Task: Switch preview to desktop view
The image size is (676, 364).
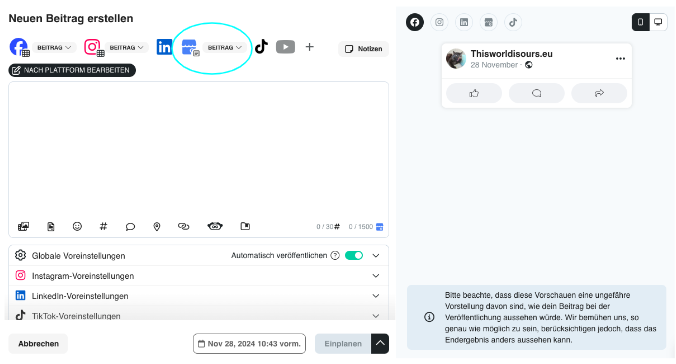Action: pyautogui.click(x=658, y=22)
